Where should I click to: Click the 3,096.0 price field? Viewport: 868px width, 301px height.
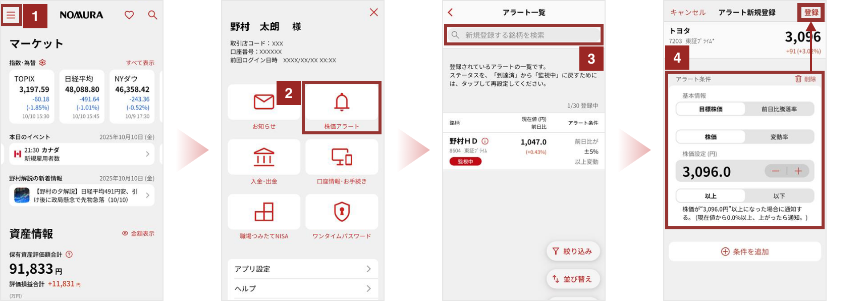click(x=745, y=171)
